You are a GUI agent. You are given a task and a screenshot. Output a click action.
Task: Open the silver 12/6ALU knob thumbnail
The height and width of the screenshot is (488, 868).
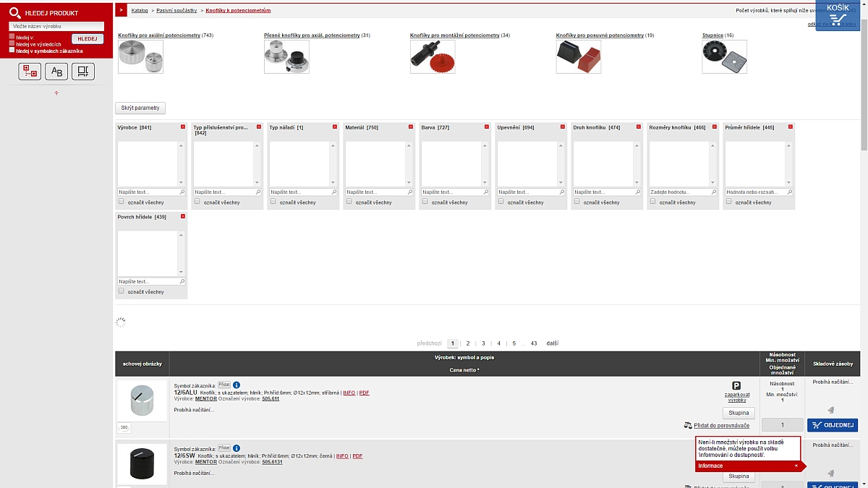(142, 401)
